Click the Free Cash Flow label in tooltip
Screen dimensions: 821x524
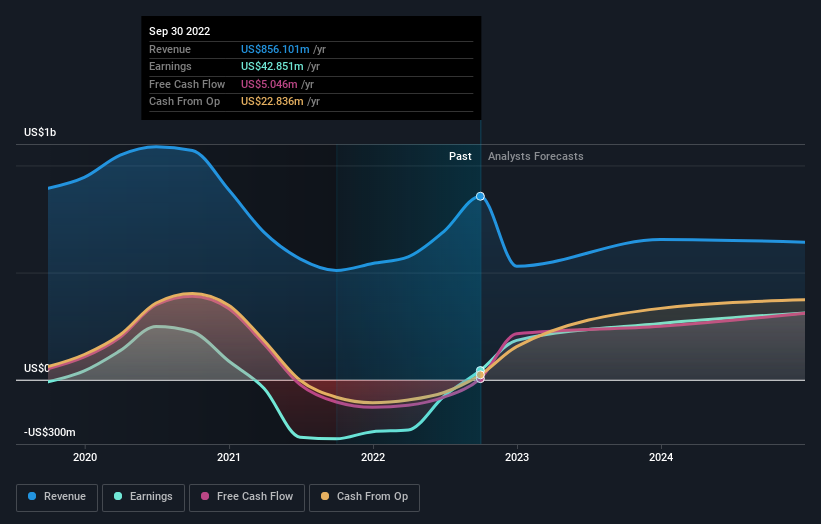tap(187, 84)
